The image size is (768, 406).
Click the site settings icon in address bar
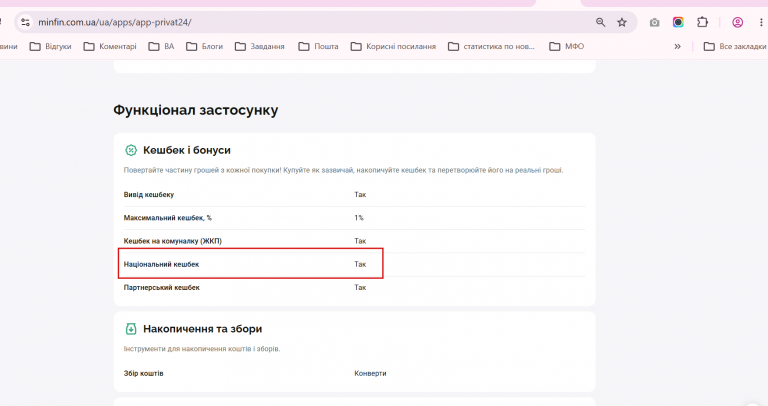[x=25, y=22]
